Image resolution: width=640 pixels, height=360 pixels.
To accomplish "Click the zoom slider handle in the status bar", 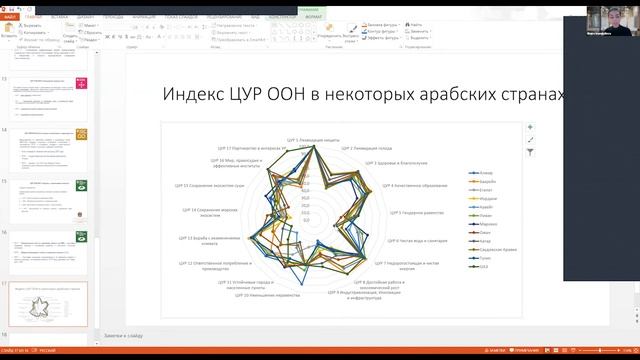I will tap(600, 351).
